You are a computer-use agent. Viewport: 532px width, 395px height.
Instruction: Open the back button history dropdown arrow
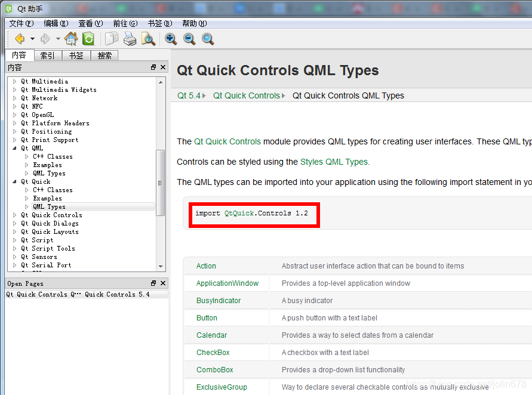point(31,39)
